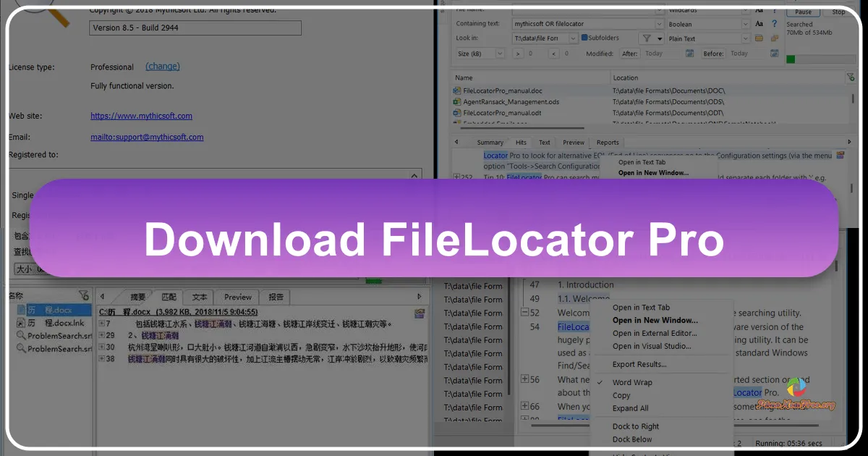The image size is (868, 456).
Task: Click the calendar icon beside the Before field
Action: pos(774,53)
